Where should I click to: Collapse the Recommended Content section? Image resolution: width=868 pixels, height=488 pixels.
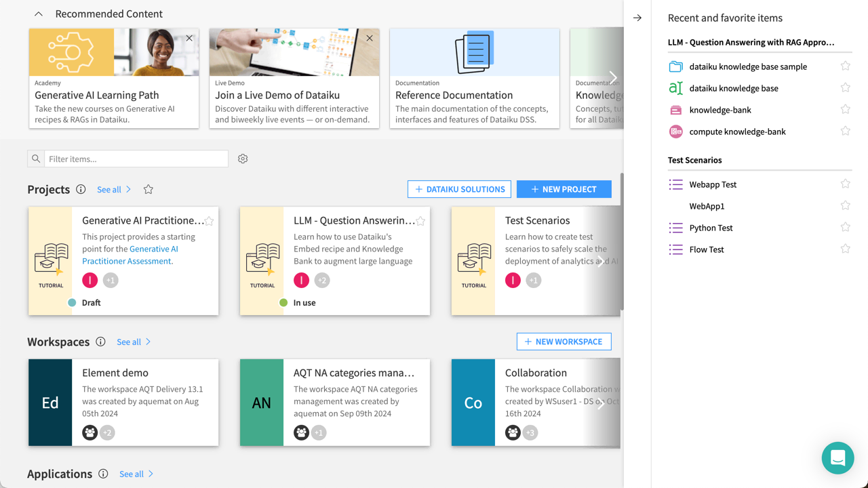pos(37,13)
